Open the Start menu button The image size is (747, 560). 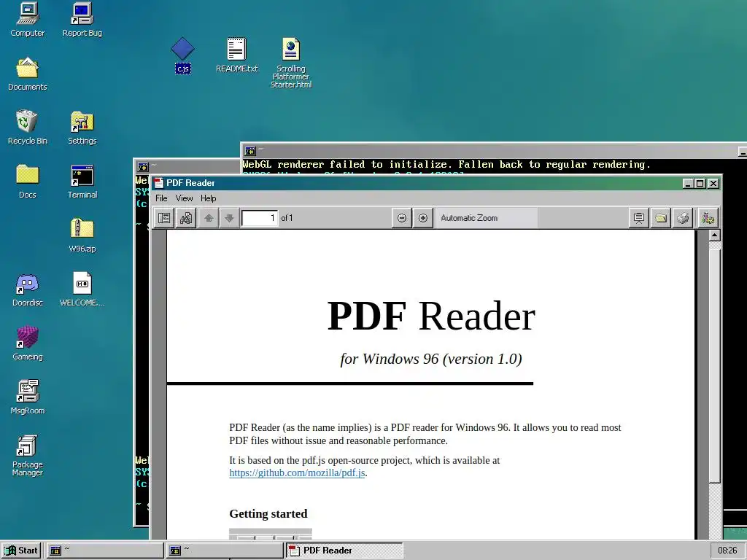click(x=21, y=551)
